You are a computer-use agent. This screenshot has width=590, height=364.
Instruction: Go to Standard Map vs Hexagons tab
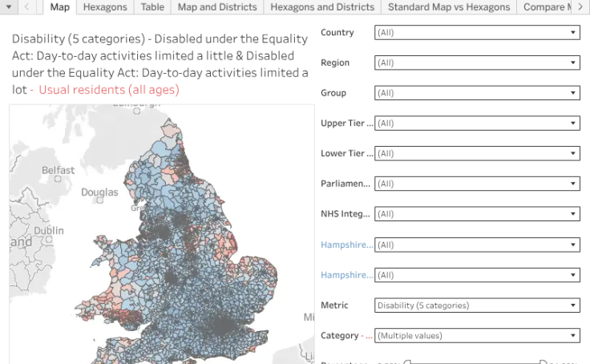click(x=449, y=6)
